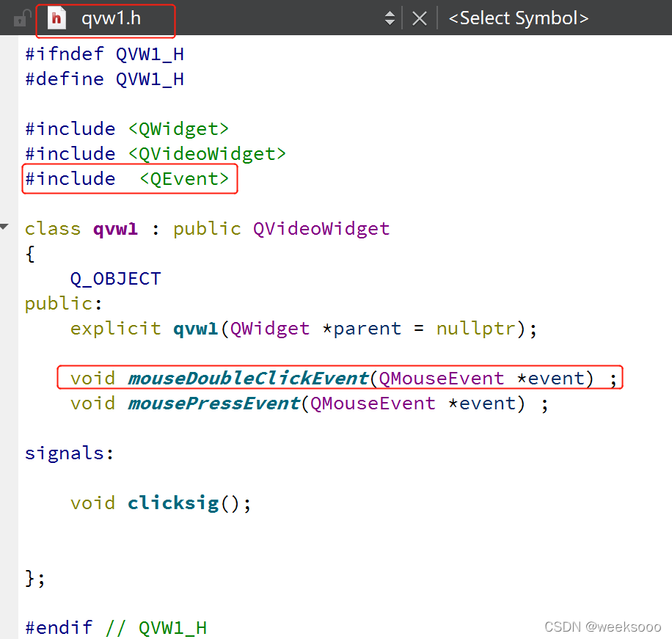The height and width of the screenshot is (639, 672).
Task: Click the #define QVW1_H line
Action: (104, 79)
